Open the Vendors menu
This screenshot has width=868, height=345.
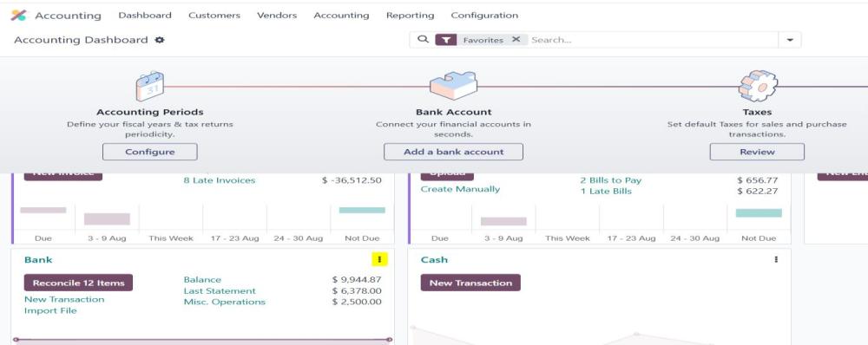click(x=277, y=16)
